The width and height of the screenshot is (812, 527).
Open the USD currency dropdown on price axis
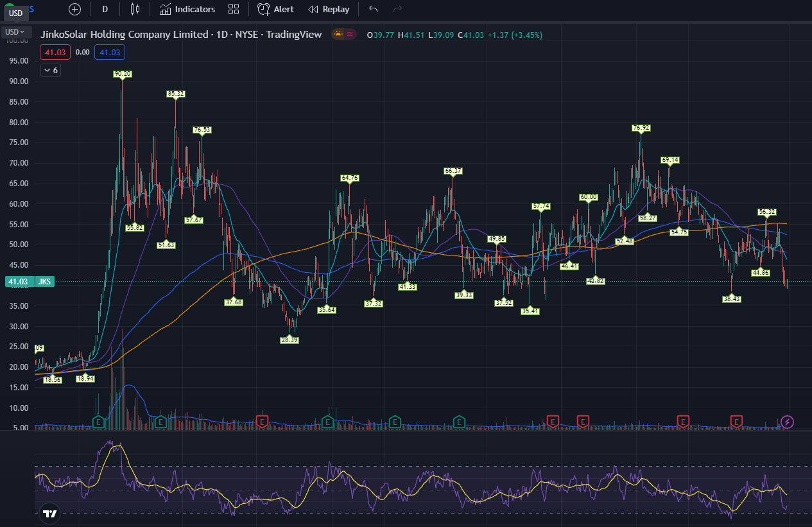pos(15,31)
